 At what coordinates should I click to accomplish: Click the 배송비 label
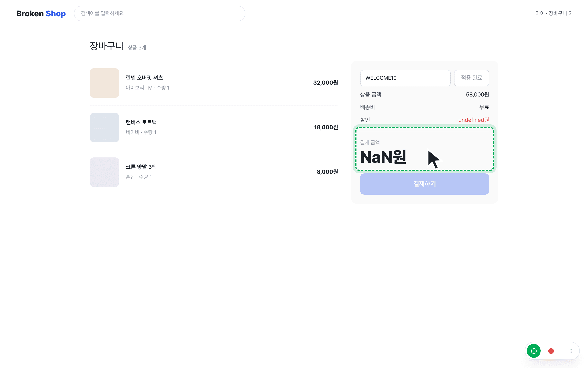pyautogui.click(x=367, y=107)
